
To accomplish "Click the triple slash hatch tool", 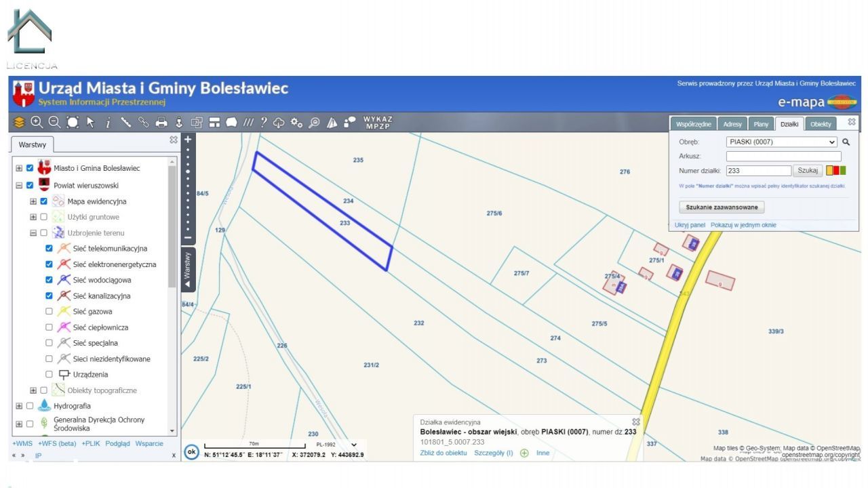I will [248, 123].
